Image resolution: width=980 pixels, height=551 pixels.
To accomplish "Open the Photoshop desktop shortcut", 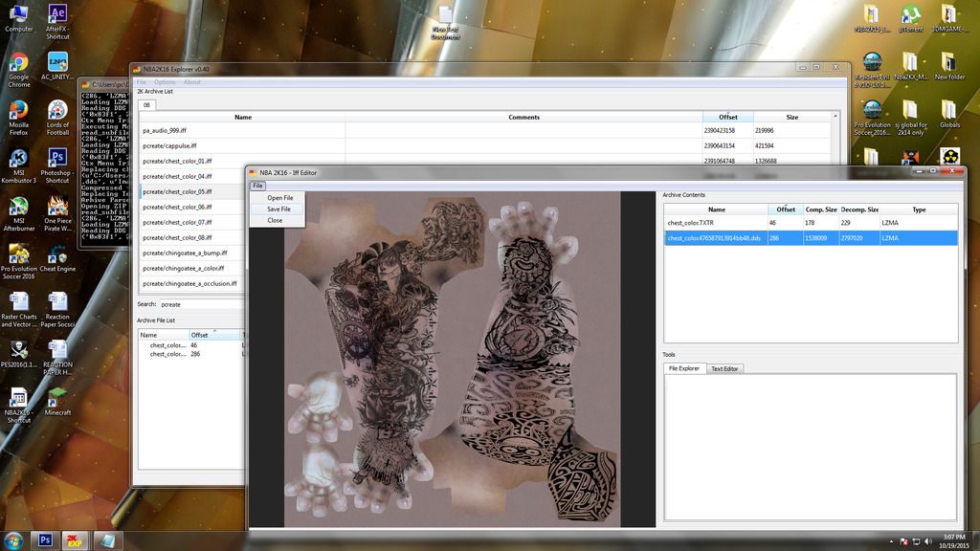I will 56,166.
